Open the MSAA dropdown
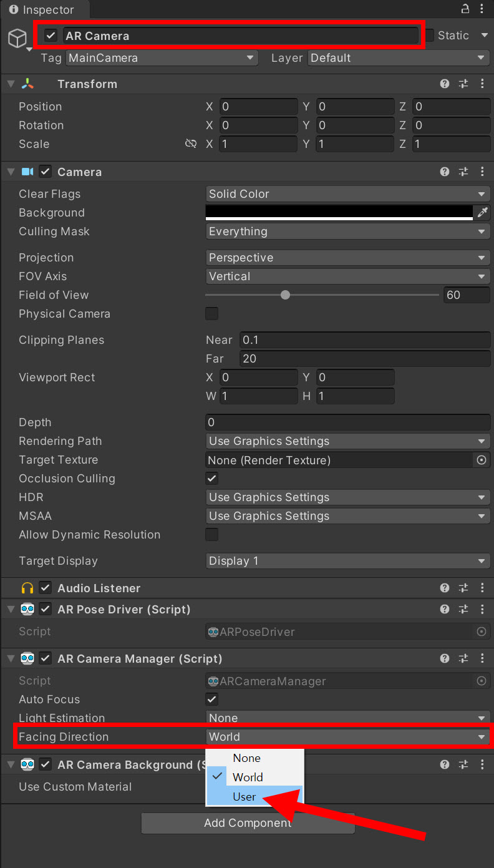 click(x=348, y=516)
